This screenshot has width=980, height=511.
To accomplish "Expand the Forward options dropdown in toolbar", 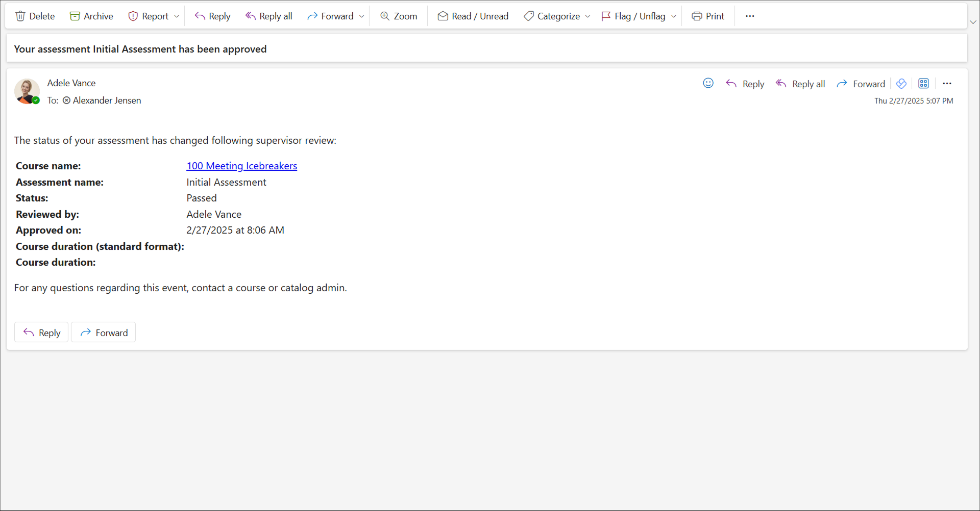I will coord(362,16).
